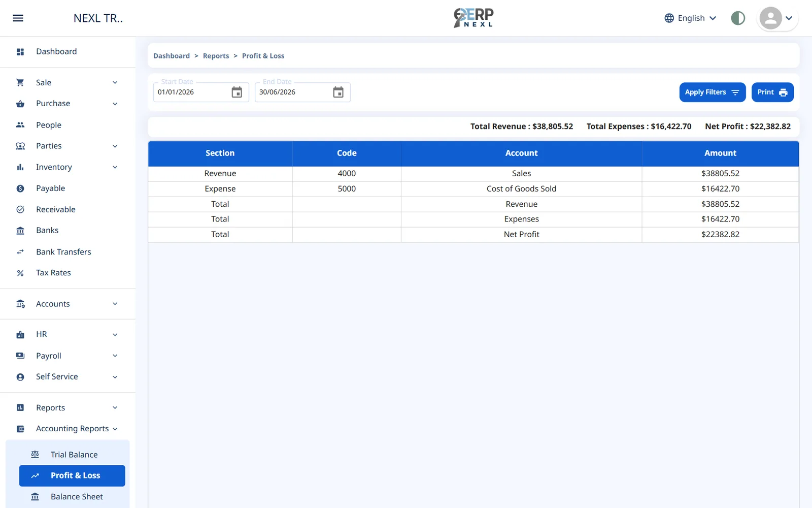Click the Dashboard grid icon
The image size is (812, 508).
coord(20,52)
